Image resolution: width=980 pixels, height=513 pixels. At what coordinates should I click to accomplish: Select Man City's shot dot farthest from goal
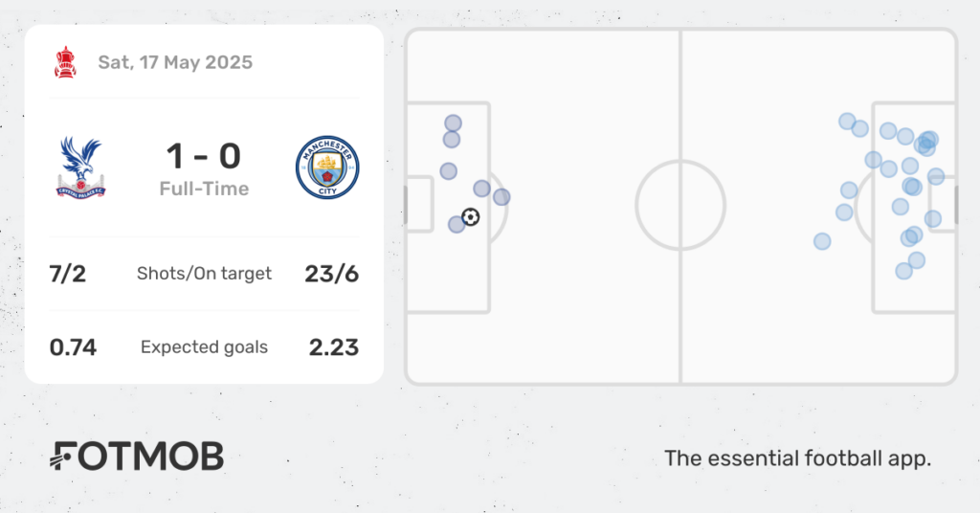click(x=822, y=241)
